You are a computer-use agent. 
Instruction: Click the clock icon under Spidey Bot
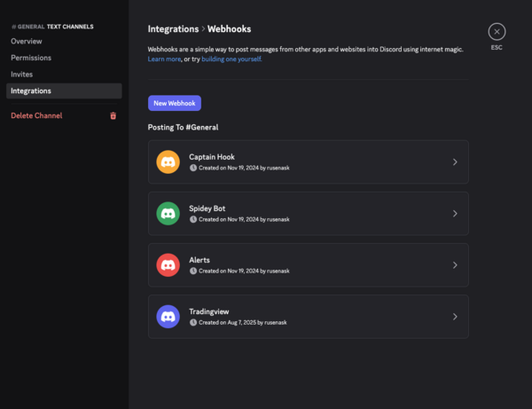point(193,219)
